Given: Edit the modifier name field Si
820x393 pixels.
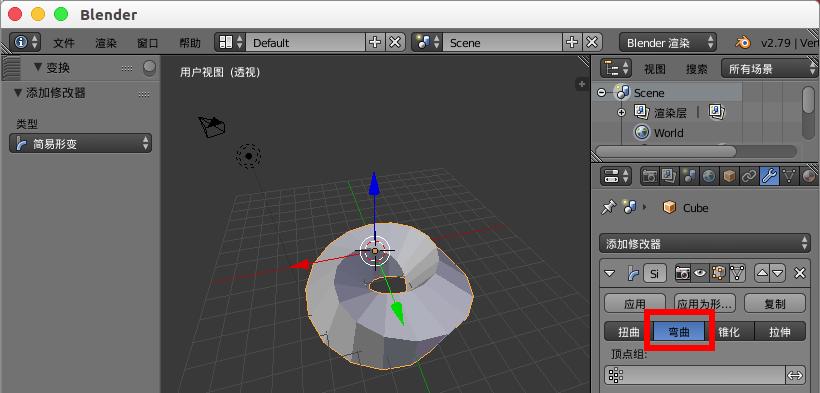Looking at the screenshot, I should tap(654, 273).
